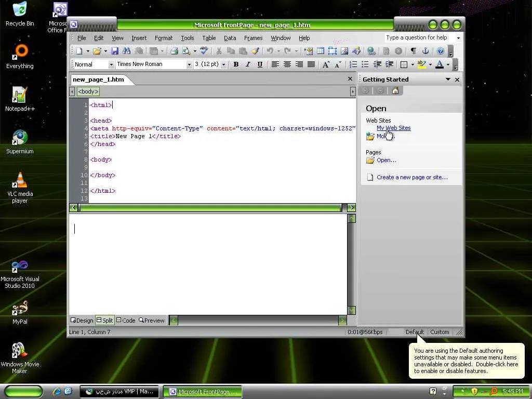Open the Borders dropdown arrow
The height and width of the screenshot is (399, 532).
[413, 64]
